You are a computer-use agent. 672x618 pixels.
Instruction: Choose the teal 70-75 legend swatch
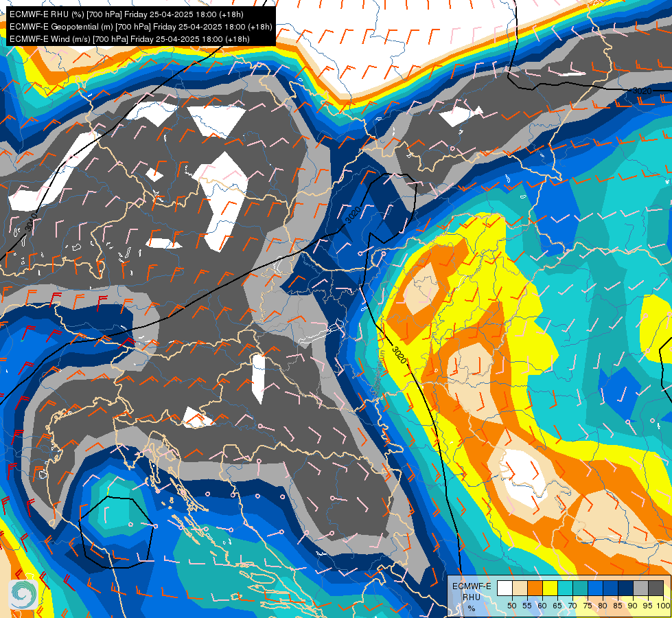(580, 588)
